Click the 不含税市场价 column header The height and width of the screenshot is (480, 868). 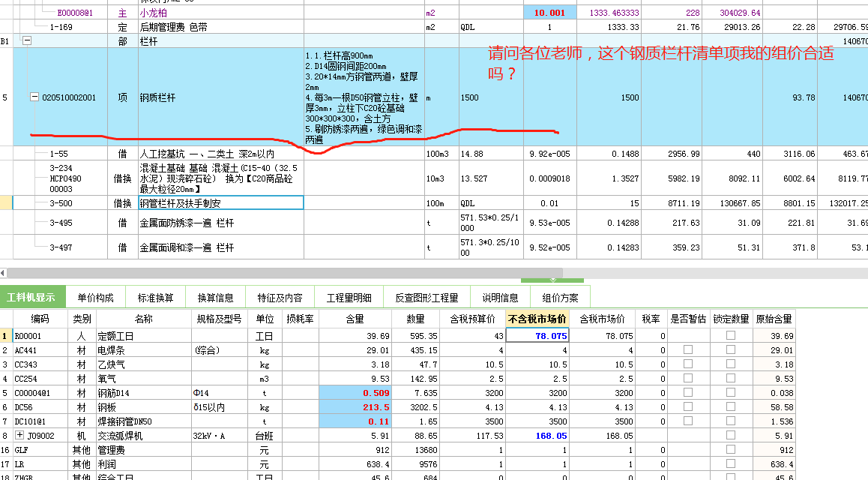(537, 319)
